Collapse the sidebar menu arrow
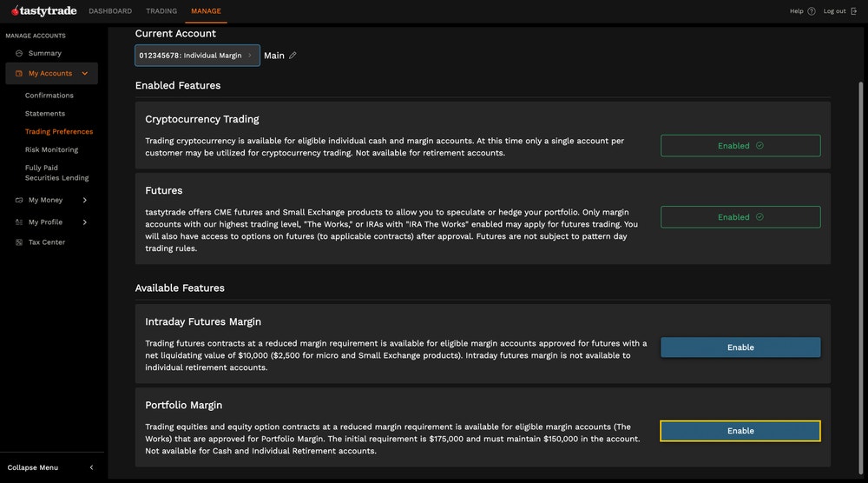Image resolution: width=868 pixels, height=483 pixels. click(91, 467)
